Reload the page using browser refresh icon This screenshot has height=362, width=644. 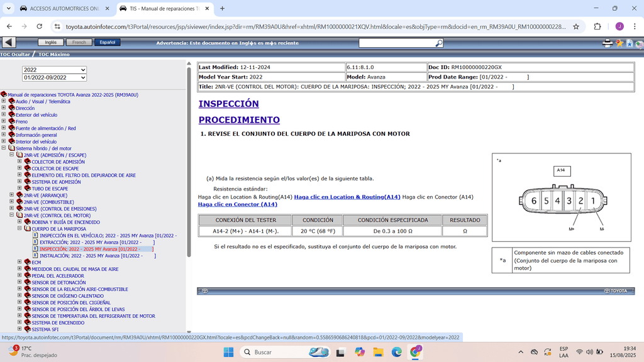[x=40, y=26]
